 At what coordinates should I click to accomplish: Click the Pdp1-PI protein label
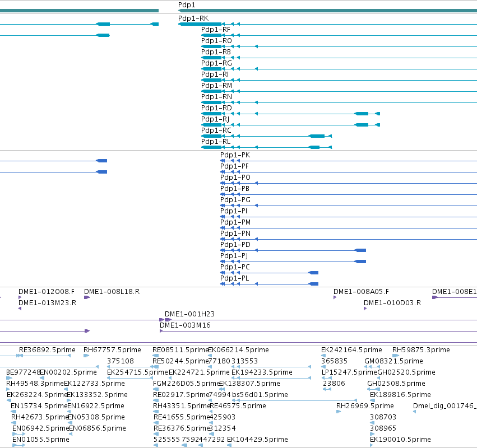tap(234, 211)
